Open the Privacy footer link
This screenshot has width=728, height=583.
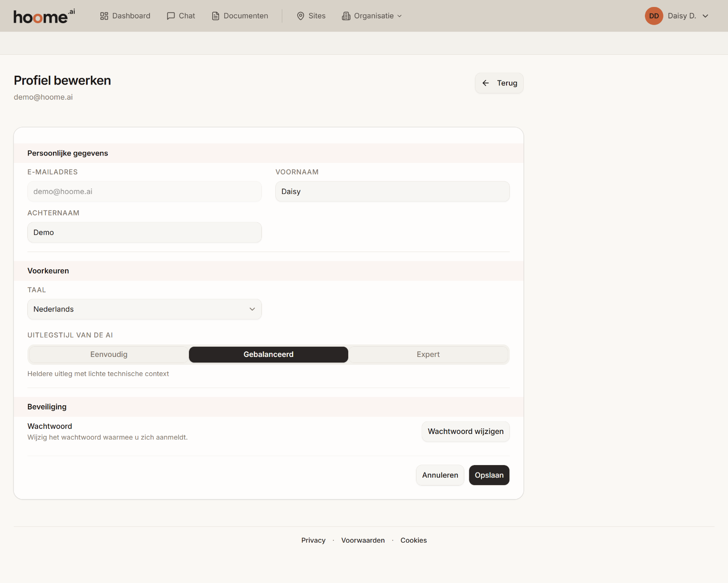[313, 540]
